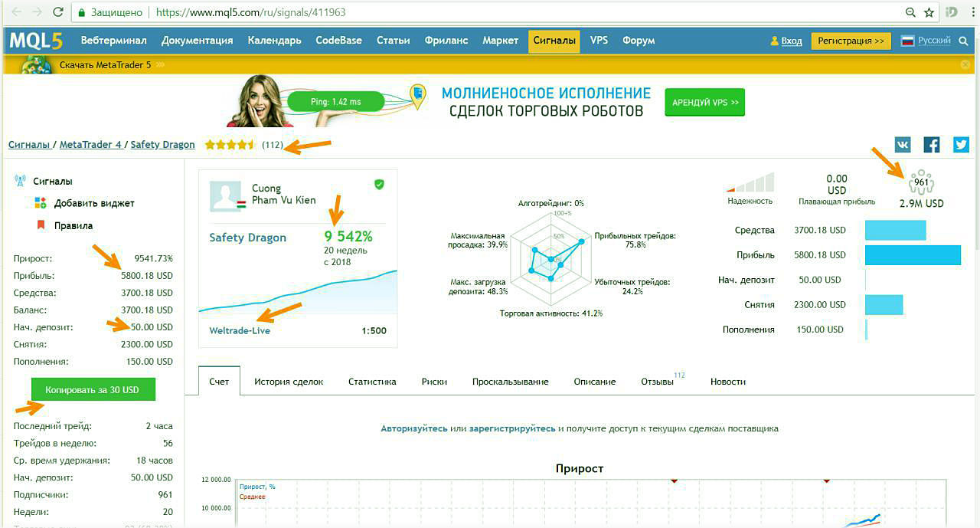Switch to the История сделок tab
Screen dimensions: 980x528
(x=289, y=382)
